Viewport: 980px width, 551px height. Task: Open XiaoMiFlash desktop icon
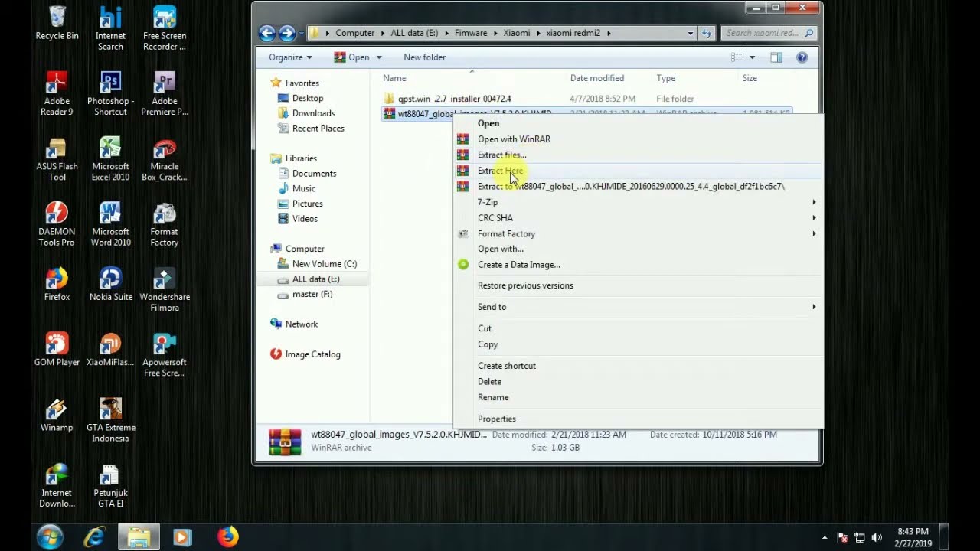(x=110, y=350)
